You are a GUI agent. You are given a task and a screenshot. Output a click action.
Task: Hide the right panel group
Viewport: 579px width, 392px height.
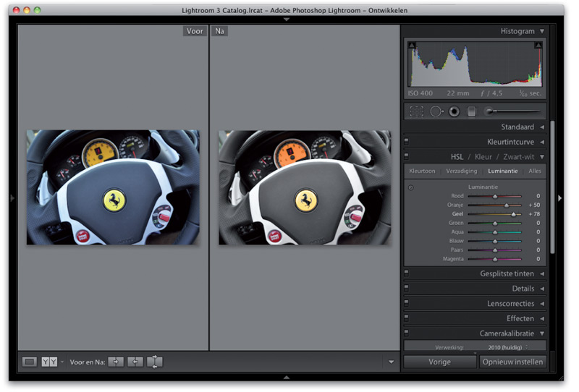click(559, 198)
